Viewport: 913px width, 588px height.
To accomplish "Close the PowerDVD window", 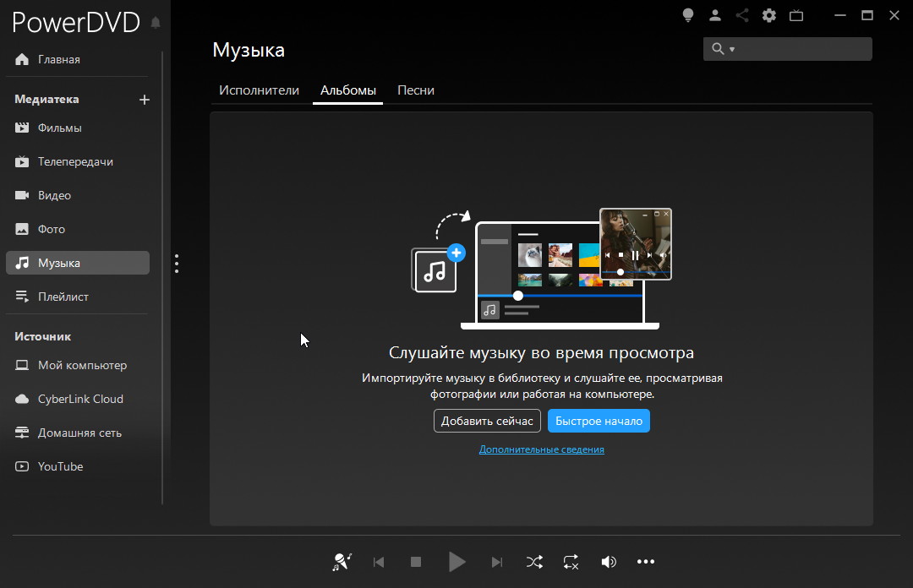I will point(894,16).
